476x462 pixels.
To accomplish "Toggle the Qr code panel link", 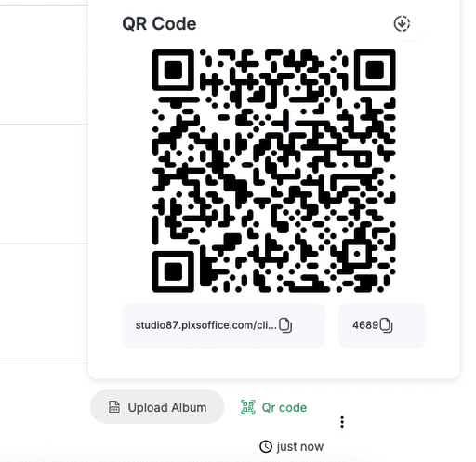I will 284,407.
